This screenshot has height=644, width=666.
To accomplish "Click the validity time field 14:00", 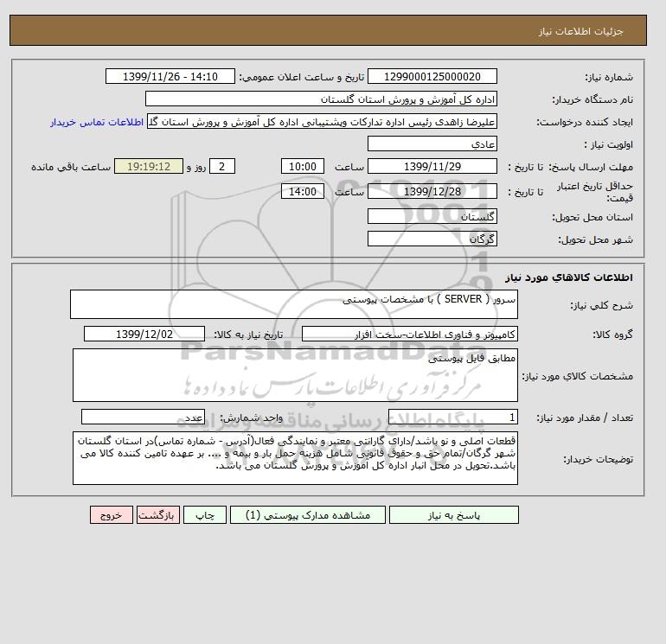I will [x=303, y=191].
